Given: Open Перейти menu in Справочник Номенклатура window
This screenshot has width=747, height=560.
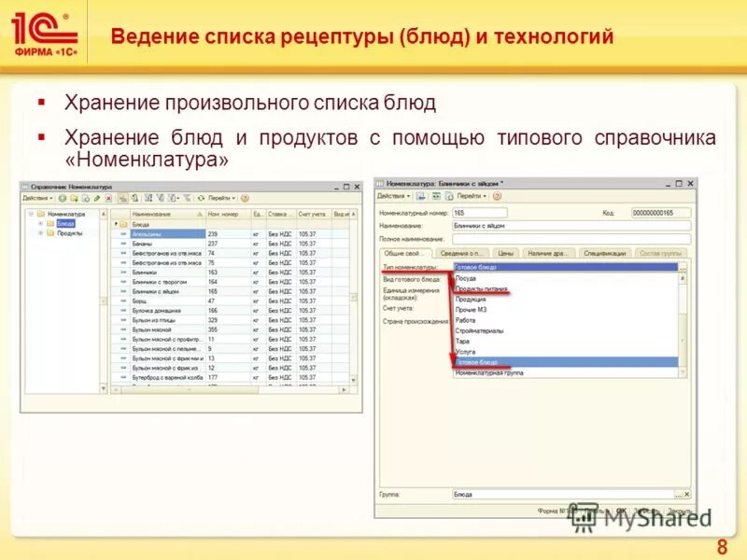Looking at the screenshot, I should click(221, 198).
